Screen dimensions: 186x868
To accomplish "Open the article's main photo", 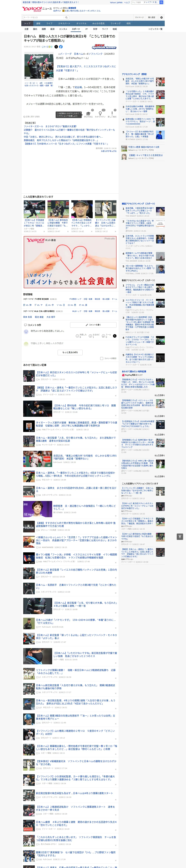I will tap(39, 67).
